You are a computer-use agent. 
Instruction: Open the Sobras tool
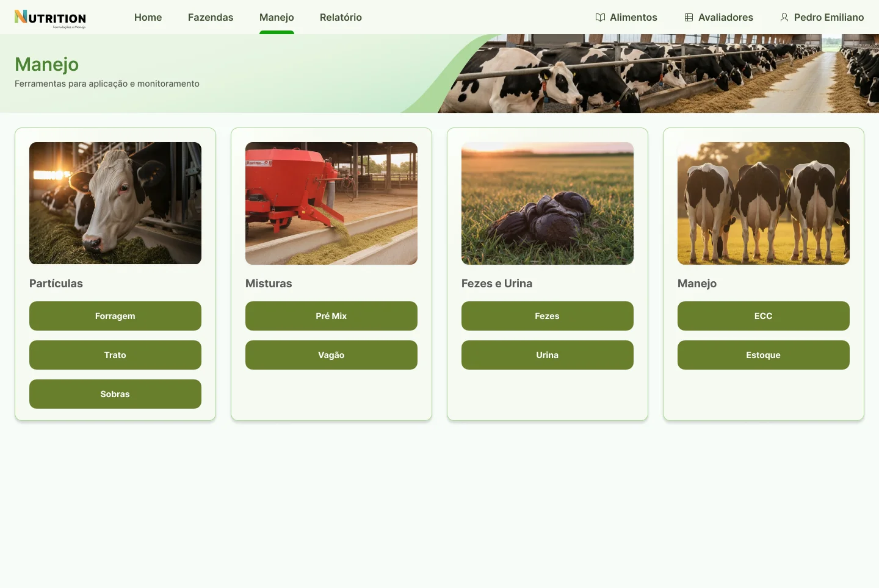tap(115, 394)
